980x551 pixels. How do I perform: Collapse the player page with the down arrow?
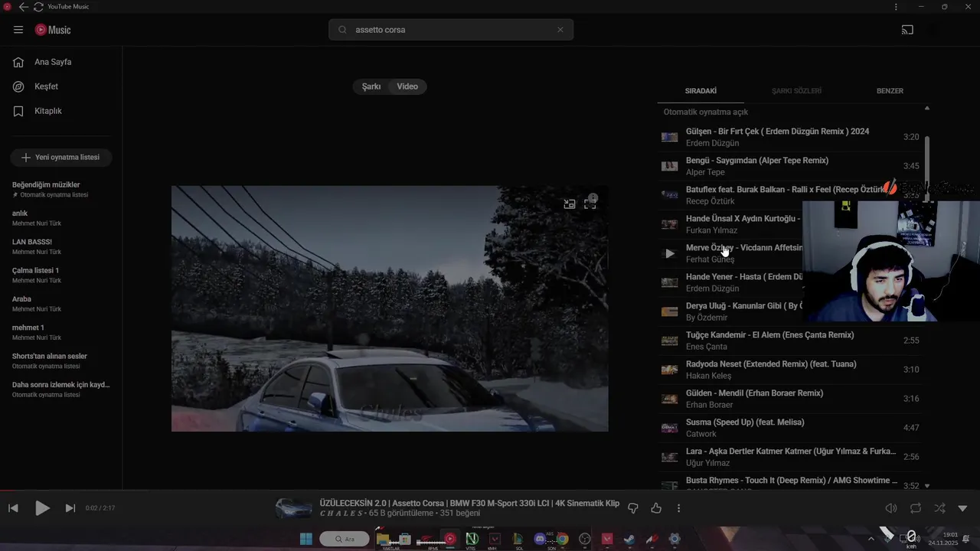(963, 508)
